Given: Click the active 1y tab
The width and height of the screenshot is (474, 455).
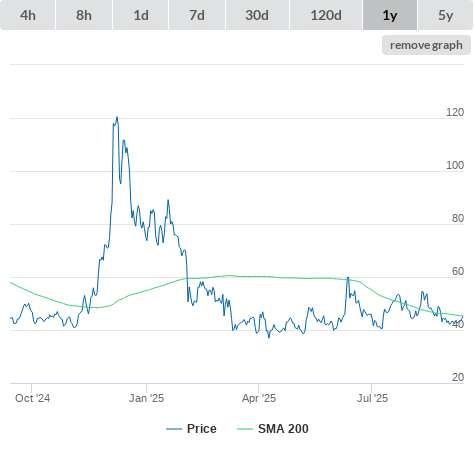Looking at the screenshot, I should (x=390, y=15).
